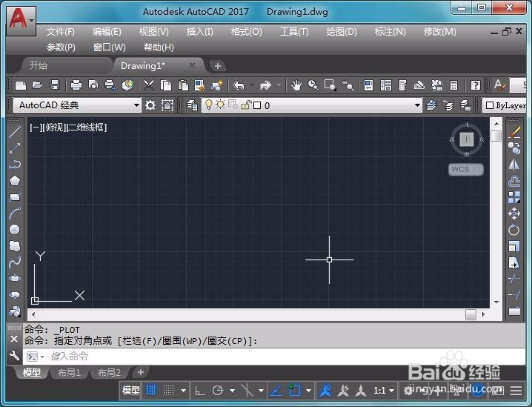This screenshot has height=407, width=532.
Task: Click the horizontal scrollbar thumb
Action: click(x=471, y=314)
